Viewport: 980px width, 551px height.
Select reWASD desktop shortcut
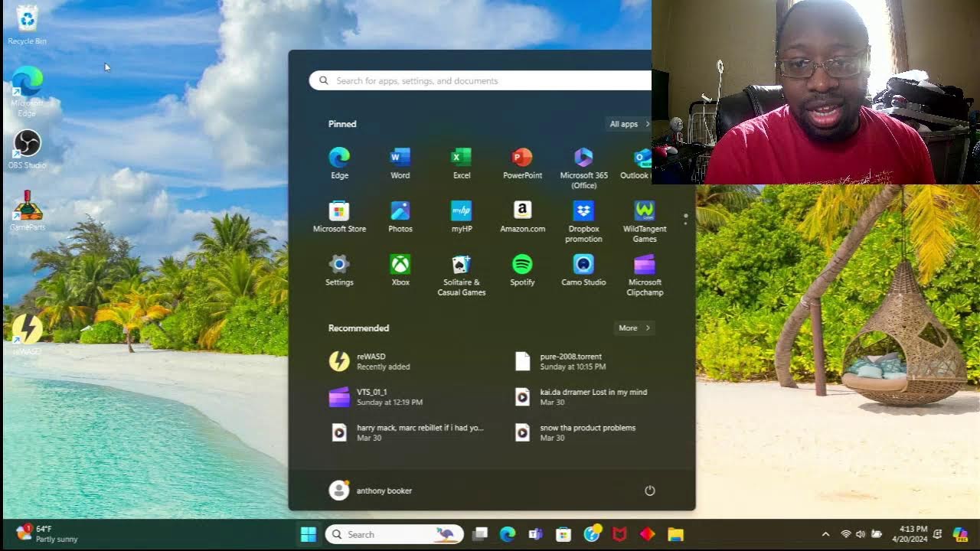(27, 335)
